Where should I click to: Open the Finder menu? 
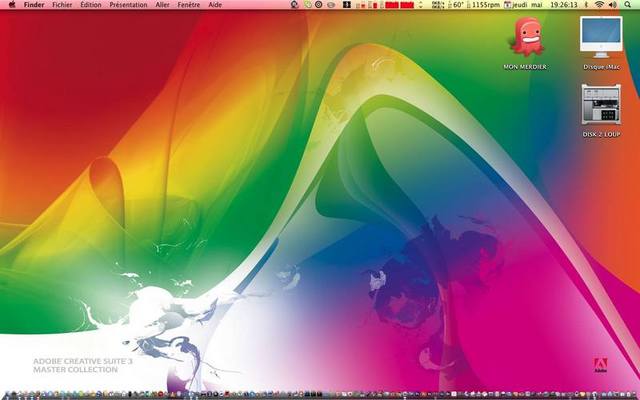[x=34, y=5]
